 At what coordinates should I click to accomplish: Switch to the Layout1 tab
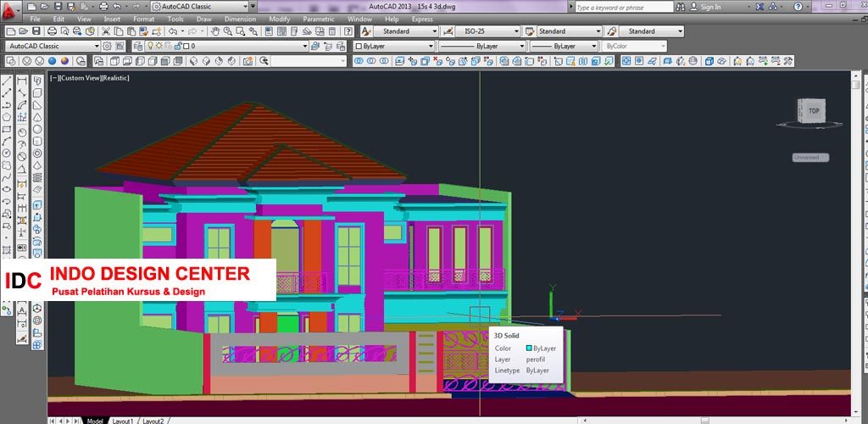point(122,421)
